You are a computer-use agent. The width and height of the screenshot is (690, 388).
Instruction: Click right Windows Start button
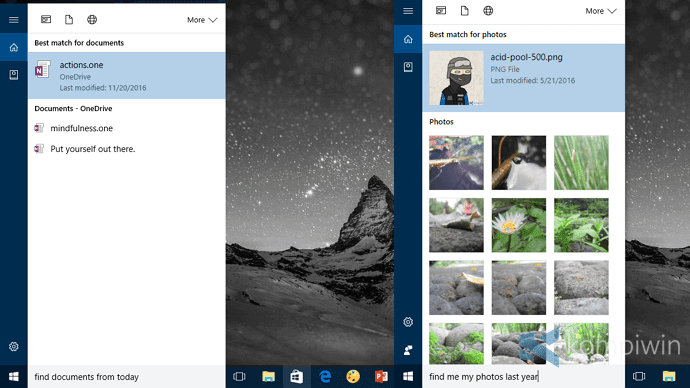(408, 377)
